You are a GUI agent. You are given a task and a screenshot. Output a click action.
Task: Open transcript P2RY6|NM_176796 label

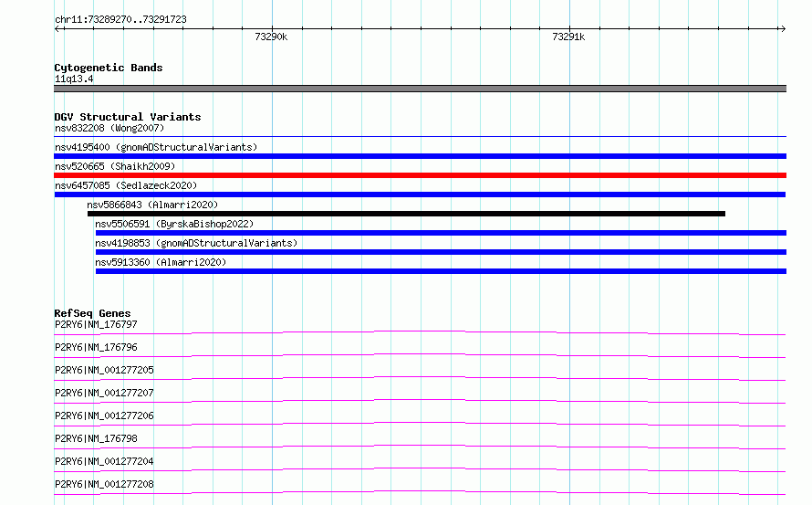pyautogui.click(x=96, y=347)
